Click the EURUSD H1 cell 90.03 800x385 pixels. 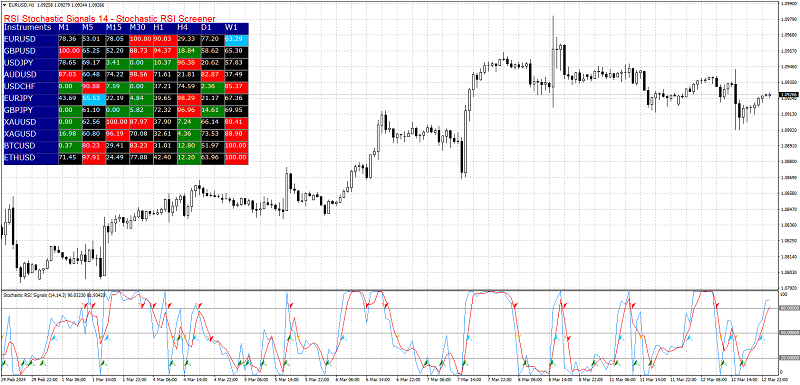coord(164,39)
